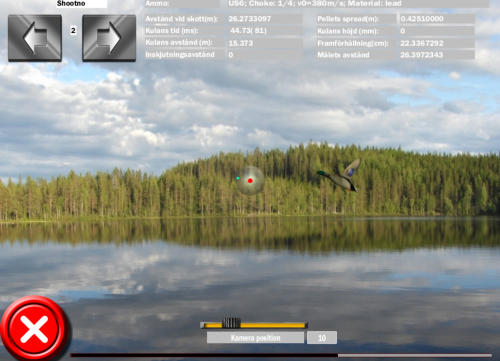This screenshot has width=500, height=361.
Task: Click the Pellets spread value field
Action: coord(437,19)
